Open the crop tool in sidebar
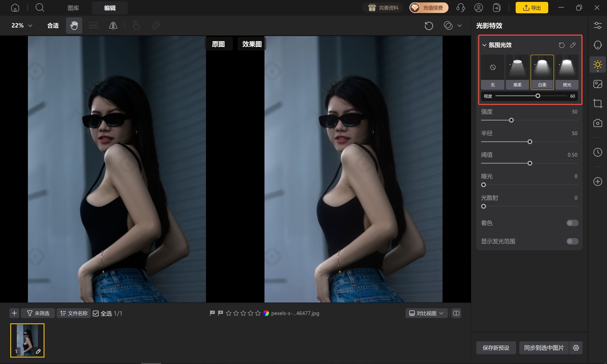 598,103
